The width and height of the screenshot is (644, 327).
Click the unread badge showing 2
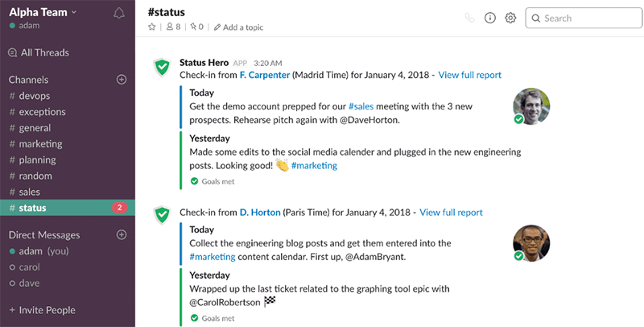click(x=119, y=208)
